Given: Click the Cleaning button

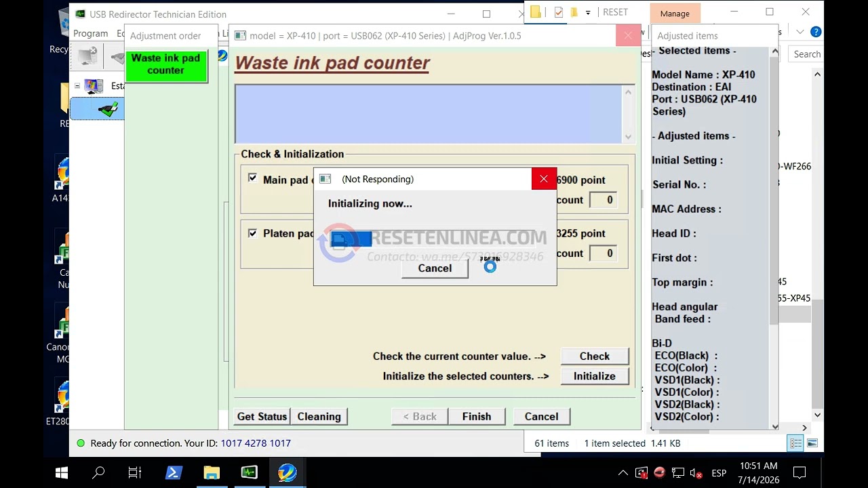Looking at the screenshot, I should 319,417.
